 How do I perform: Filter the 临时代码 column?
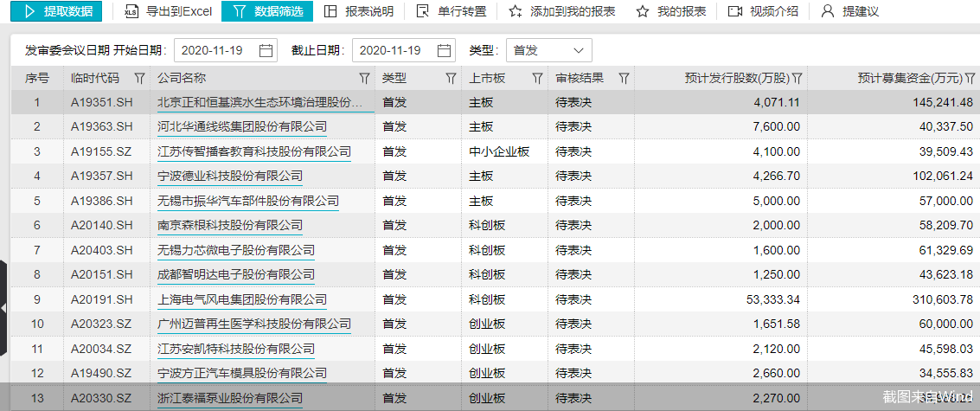click(x=139, y=78)
